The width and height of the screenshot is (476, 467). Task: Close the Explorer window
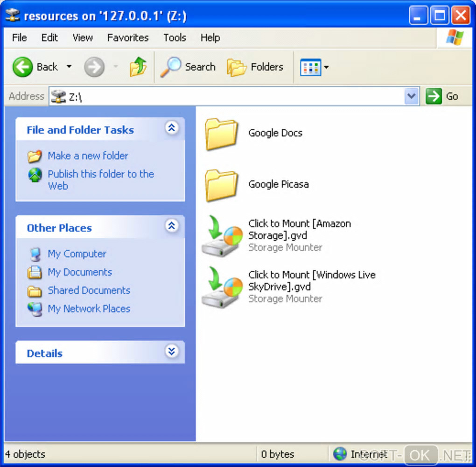(461, 15)
